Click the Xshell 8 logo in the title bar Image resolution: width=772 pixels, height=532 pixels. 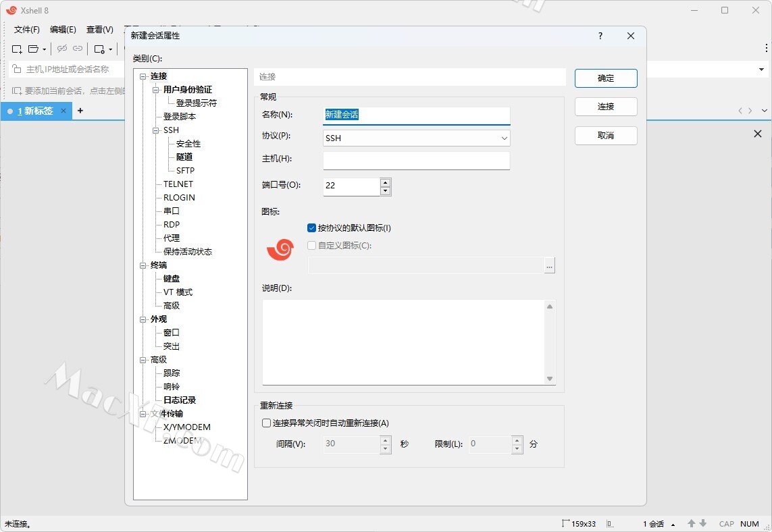(x=11, y=10)
